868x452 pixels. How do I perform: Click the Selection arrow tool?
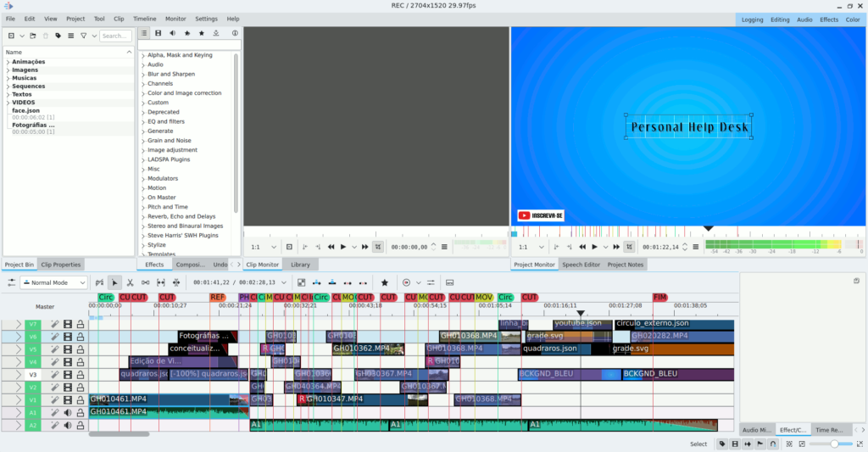115,282
